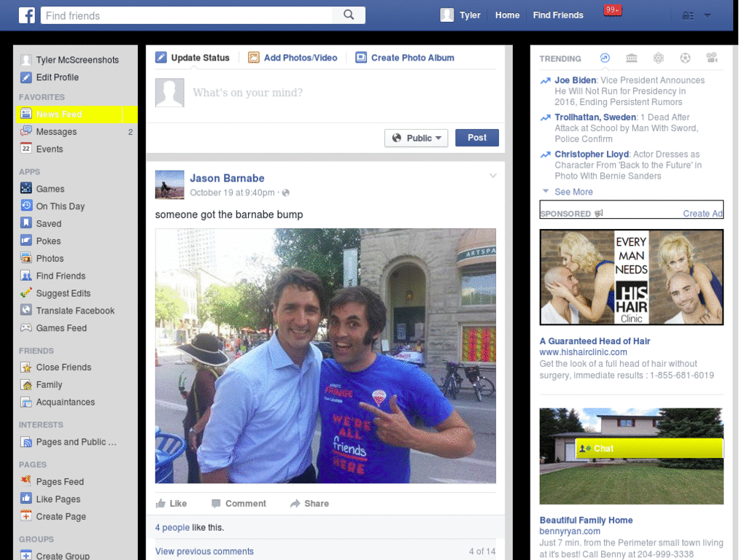The width and height of the screenshot is (747, 560).
Task: Click the Like Pages thumbs-up icon
Action: click(x=26, y=499)
